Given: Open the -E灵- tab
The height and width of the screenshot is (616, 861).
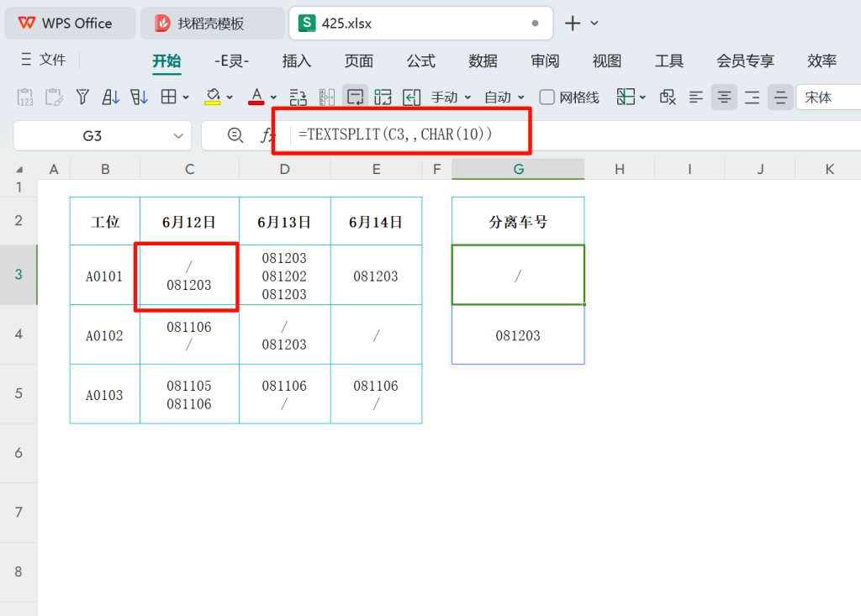Looking at the screenshot, I should [x=231, y=61].
